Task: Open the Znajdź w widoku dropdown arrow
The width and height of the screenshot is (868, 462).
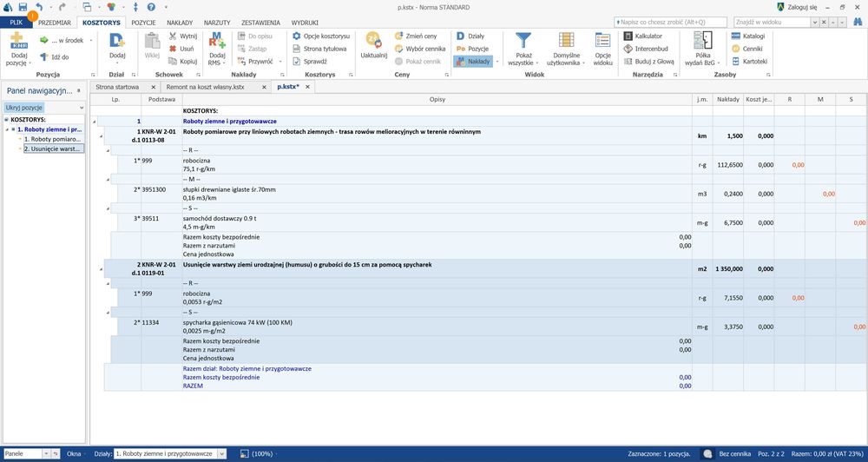Action: pos(815,23)
